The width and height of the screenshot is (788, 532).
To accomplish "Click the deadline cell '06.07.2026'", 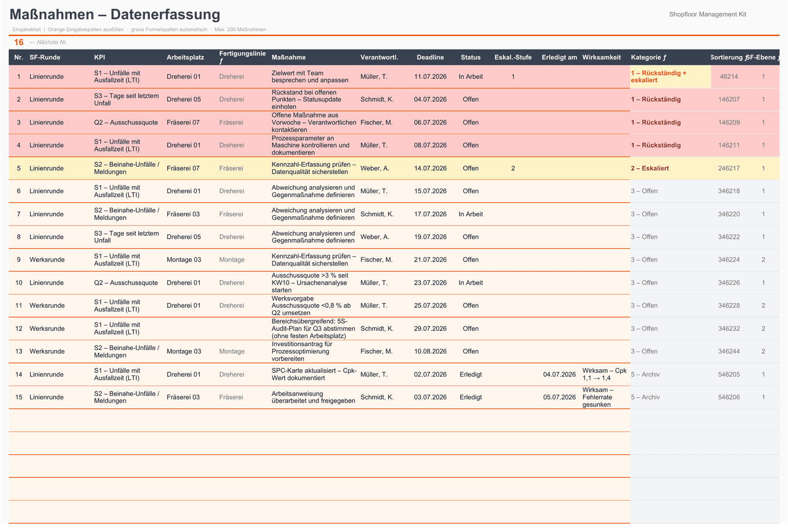I will (x=431, y=122).
